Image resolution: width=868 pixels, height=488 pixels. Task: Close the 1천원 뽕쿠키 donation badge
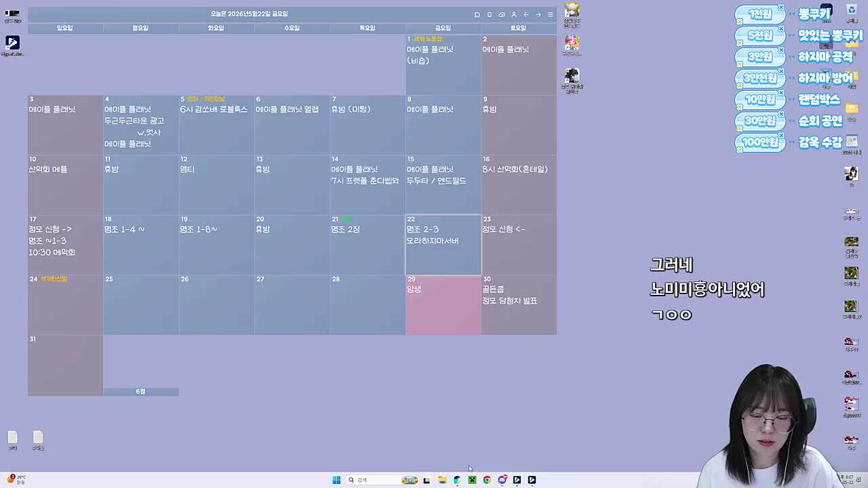781,8
